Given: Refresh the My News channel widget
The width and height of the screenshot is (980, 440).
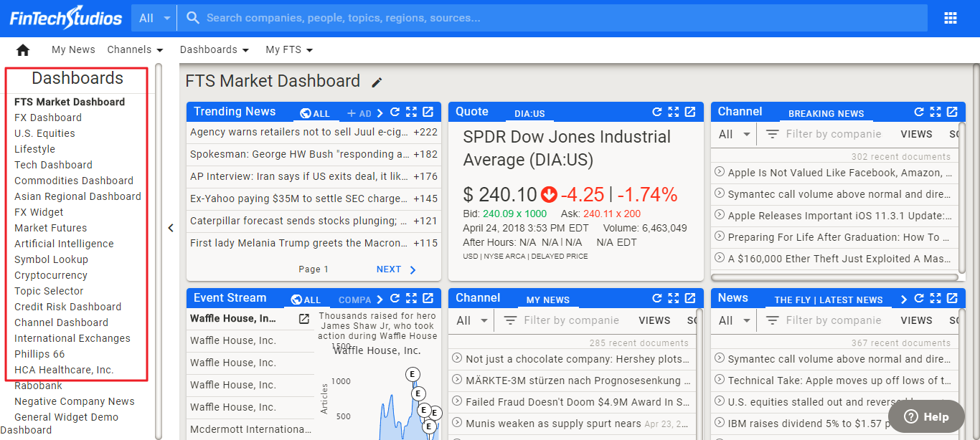Looking at the screenshot, I should tap(656, 299).
